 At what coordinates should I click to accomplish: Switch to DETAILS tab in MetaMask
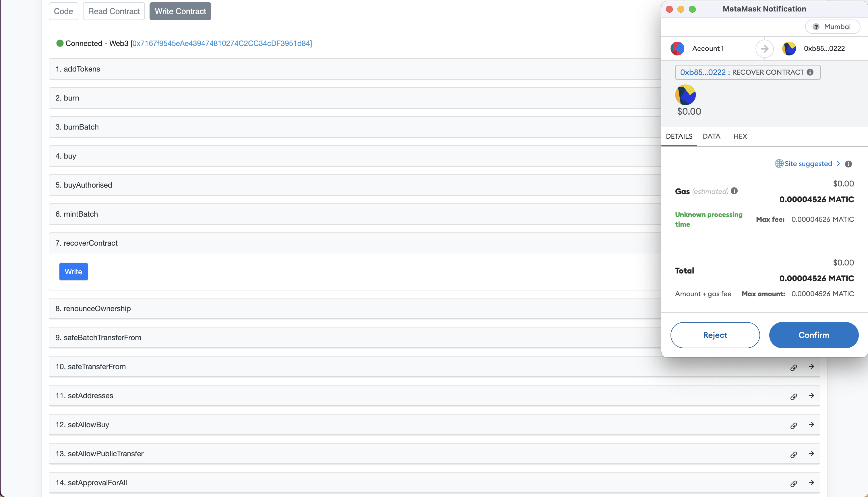[679, 136]
